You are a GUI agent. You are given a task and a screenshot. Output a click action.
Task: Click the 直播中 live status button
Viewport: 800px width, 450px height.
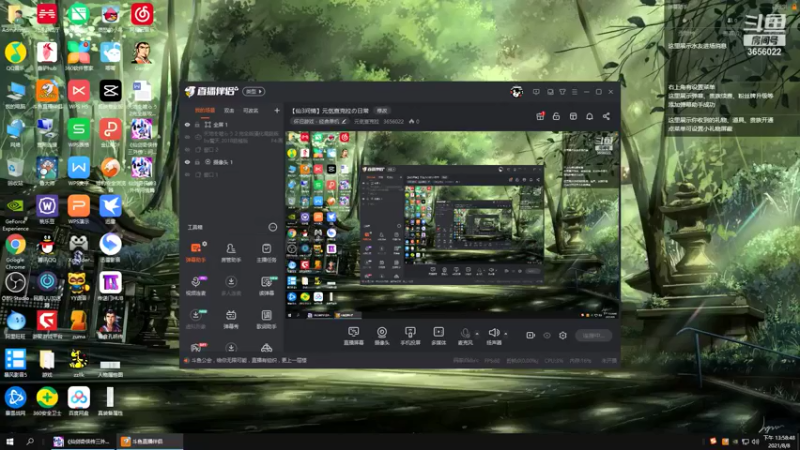(x=594, y=335)
